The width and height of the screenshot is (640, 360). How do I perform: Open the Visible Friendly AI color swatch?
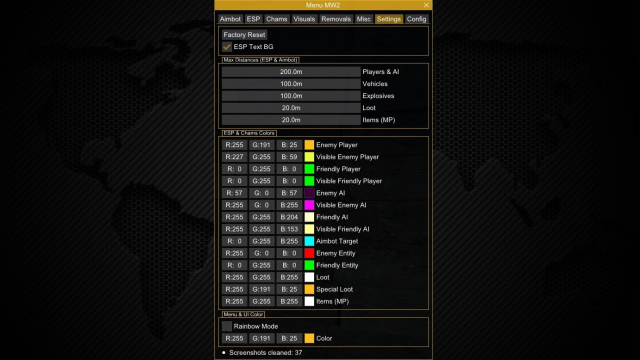tap(309, 229)
